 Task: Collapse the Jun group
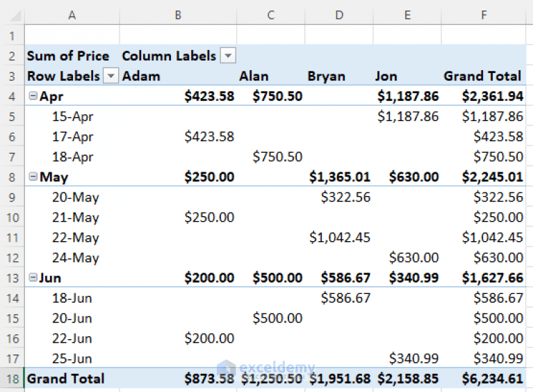coord(33,278)
